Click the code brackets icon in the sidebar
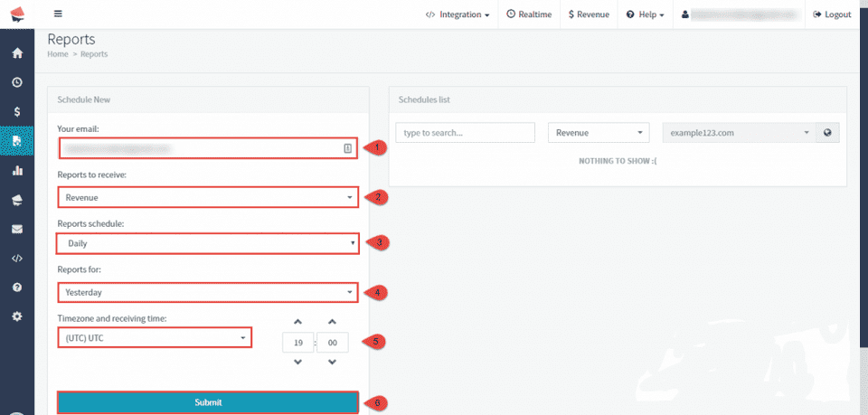The height and width of the screenshot is (415, 868). click(16, 258)
